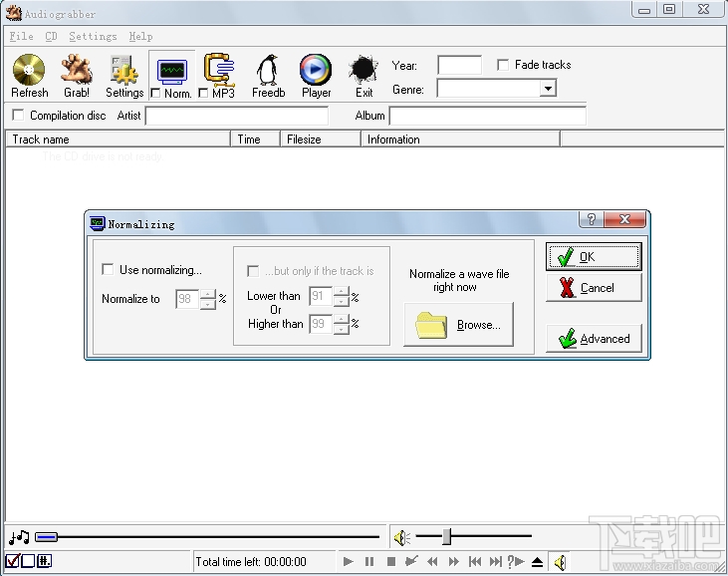Confirm with the OK button
728x576 pixels.
pos(594,256)
